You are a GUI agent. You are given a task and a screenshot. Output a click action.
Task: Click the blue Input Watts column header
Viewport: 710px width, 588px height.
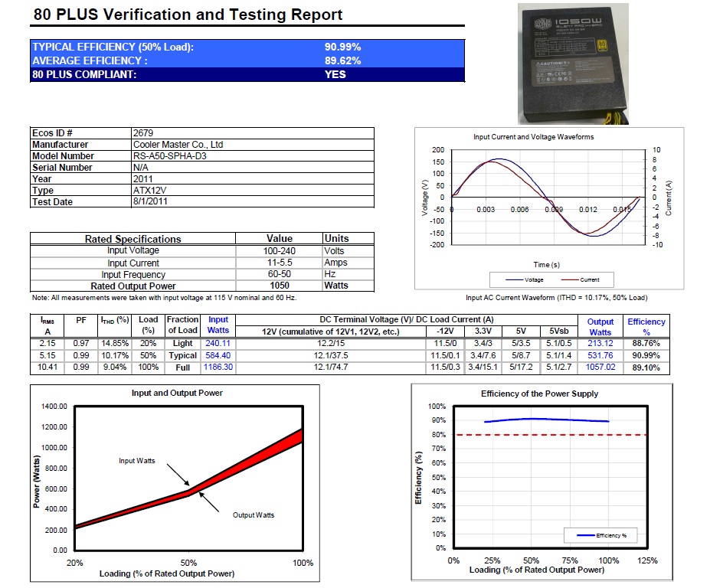(x=218, y=325)
